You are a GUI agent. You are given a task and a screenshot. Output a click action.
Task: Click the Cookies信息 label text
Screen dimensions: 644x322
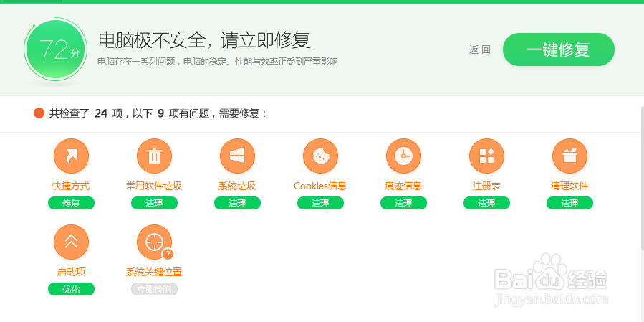click(320, 186)
